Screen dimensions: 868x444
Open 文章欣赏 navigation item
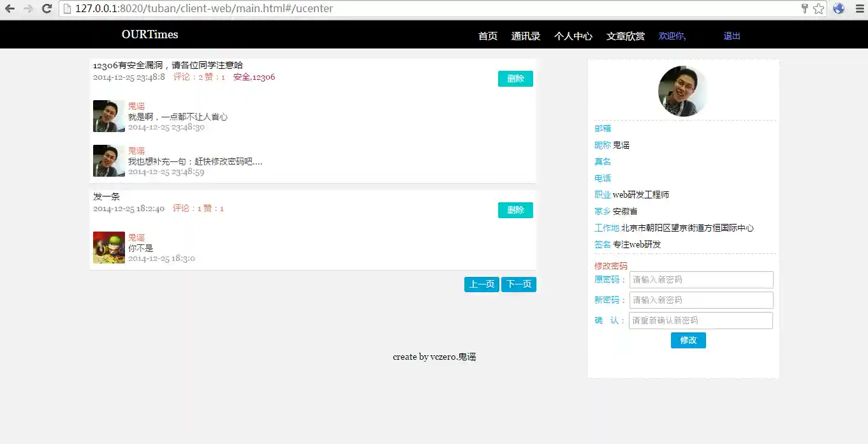(625, 36)
